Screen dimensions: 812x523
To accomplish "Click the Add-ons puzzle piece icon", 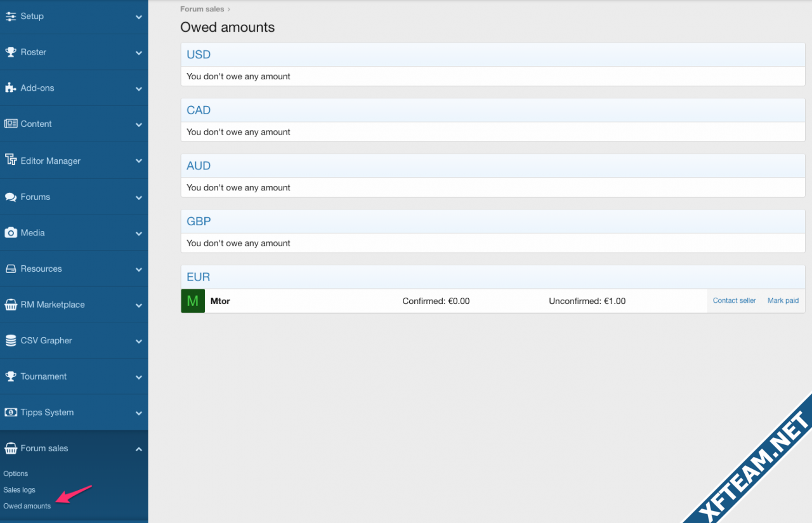I will 11,88.
